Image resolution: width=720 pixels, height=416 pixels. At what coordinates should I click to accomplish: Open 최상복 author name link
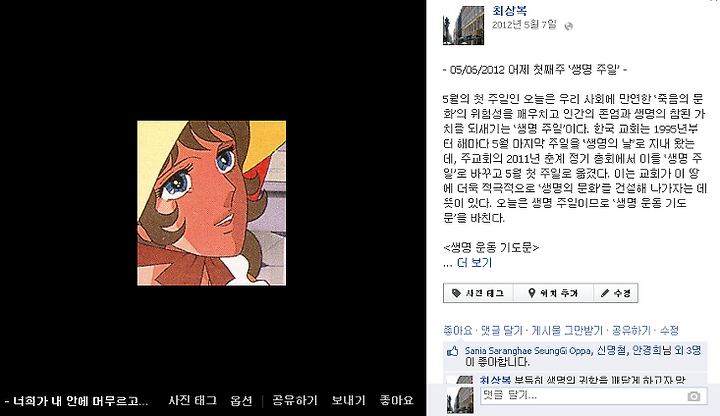click(x=509, y=11)
